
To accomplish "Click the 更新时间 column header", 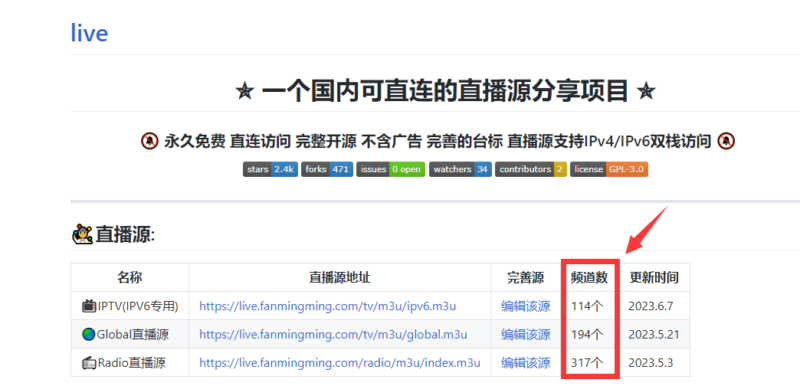I will (654, 277).
